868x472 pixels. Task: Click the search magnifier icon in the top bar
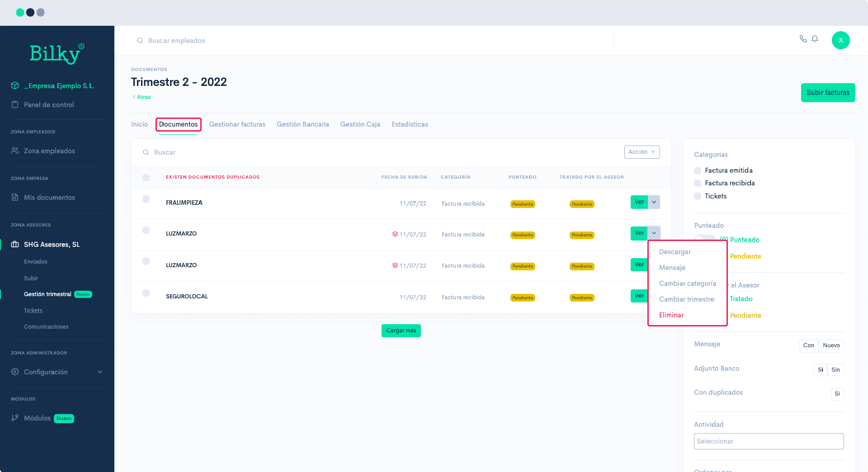tap(140, 41)
